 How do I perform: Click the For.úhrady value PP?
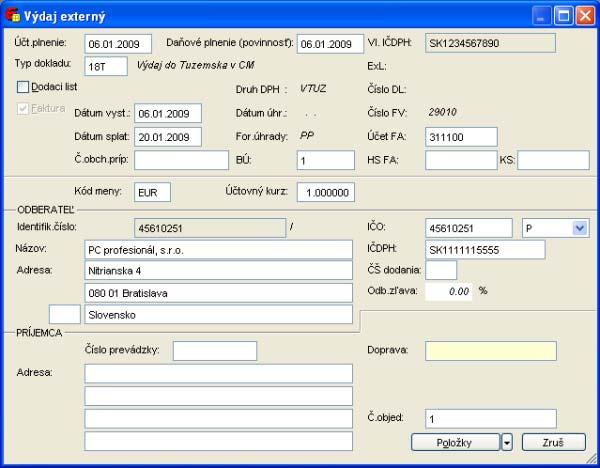click(307, 135)
